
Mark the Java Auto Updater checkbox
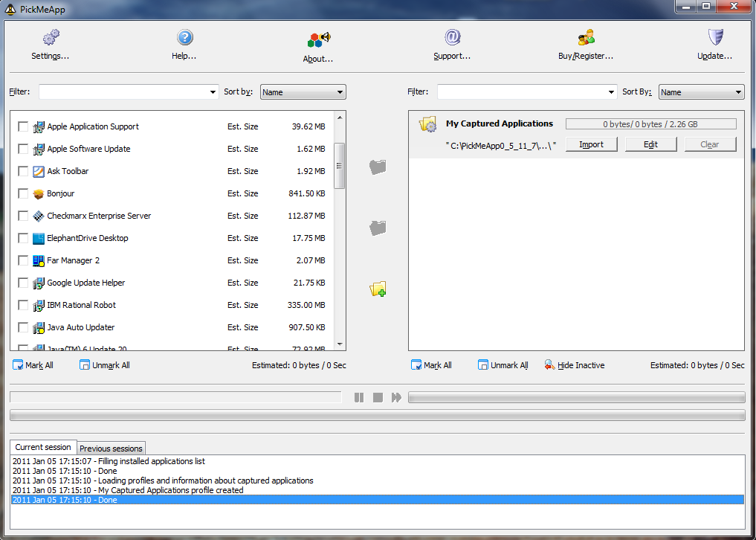(x=22, y=327)
